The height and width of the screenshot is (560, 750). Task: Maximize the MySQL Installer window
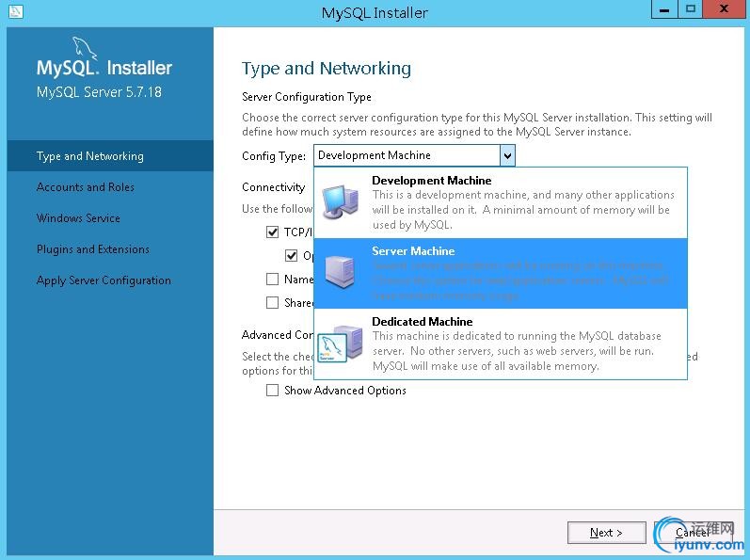pos(690,9)
